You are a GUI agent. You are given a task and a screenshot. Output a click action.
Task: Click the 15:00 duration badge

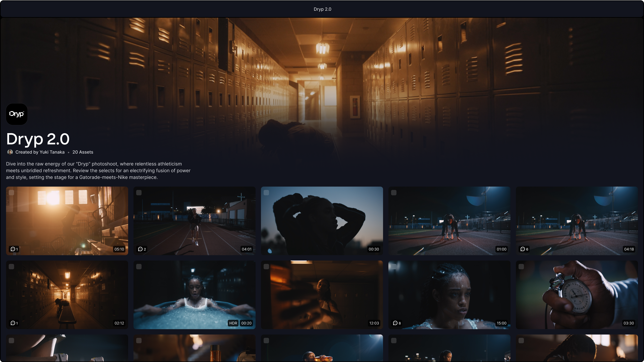[501, 323]
